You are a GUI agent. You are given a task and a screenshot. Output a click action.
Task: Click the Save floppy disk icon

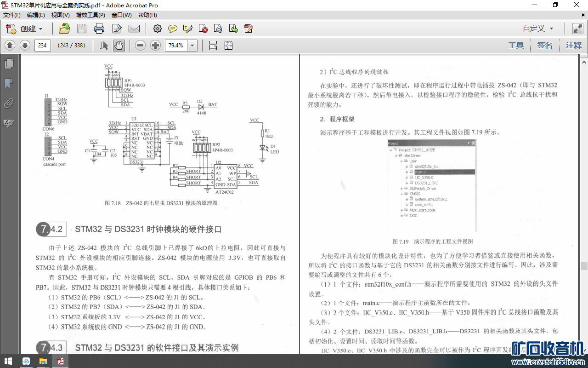click(82, 29)
